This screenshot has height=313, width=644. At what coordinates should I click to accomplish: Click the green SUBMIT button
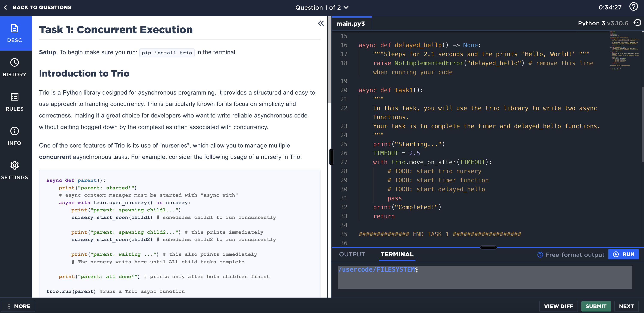596,306
